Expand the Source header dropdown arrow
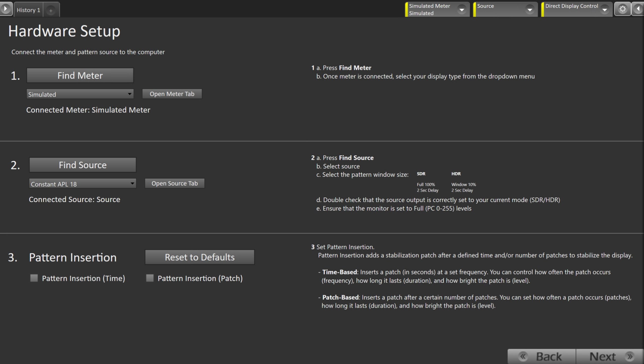This screenshot has width=644, height=364. click(530, 10)
